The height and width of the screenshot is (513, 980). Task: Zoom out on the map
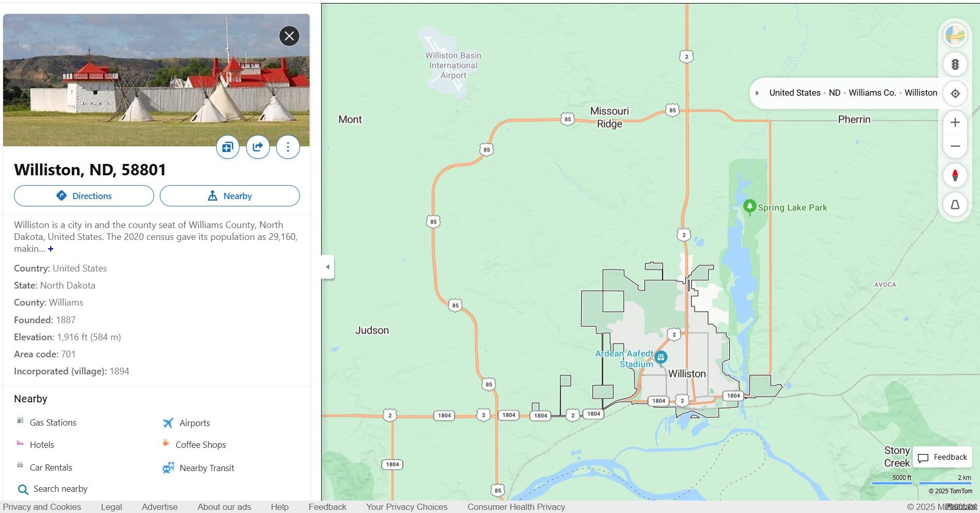[955, 146]
